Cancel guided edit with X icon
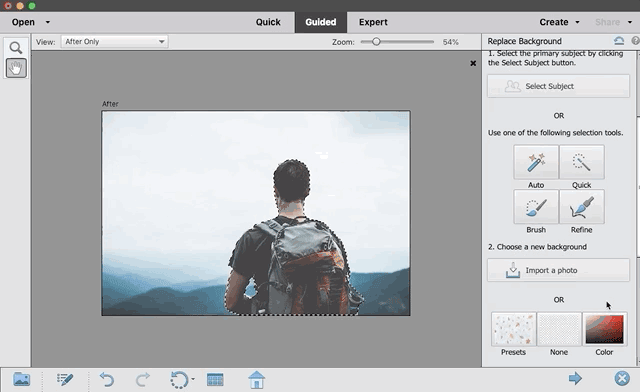This screenshot has width=640, height=392. point(622,379)
